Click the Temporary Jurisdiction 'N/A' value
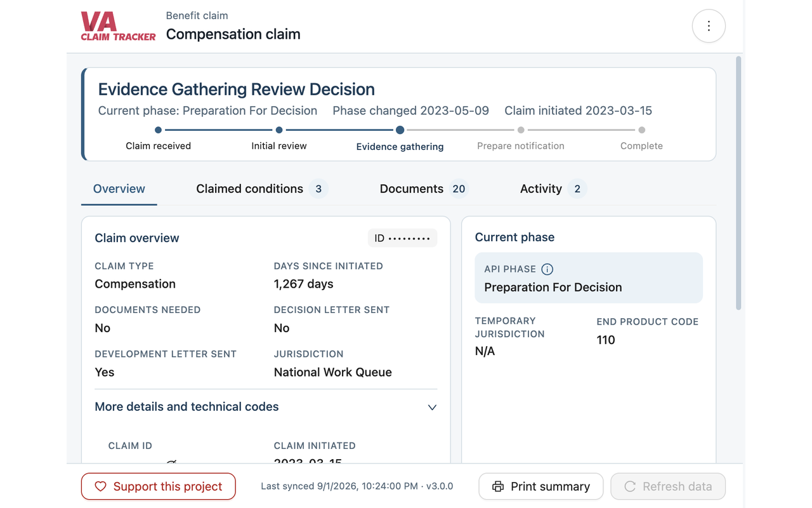Image resolution: width=812 pixels, height=508 pixels. pos(485,351)
